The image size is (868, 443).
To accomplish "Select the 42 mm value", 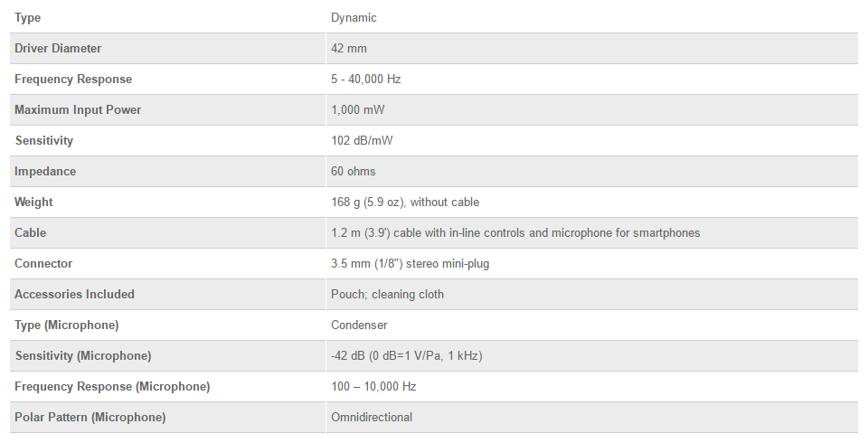I will click(x=349, y=49).
